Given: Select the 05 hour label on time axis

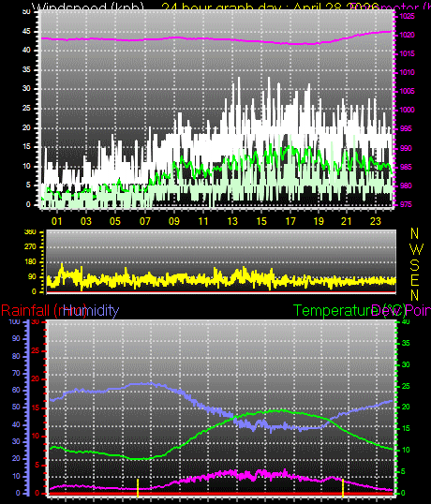Looking at the screenshot, I should tap(115, 221).
